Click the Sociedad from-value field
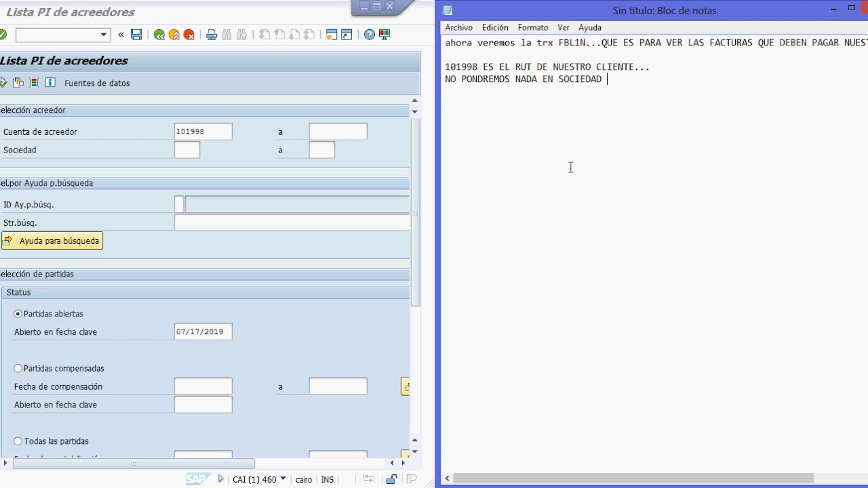This screenshot has width=868, height=488. (x=187, y=150)
